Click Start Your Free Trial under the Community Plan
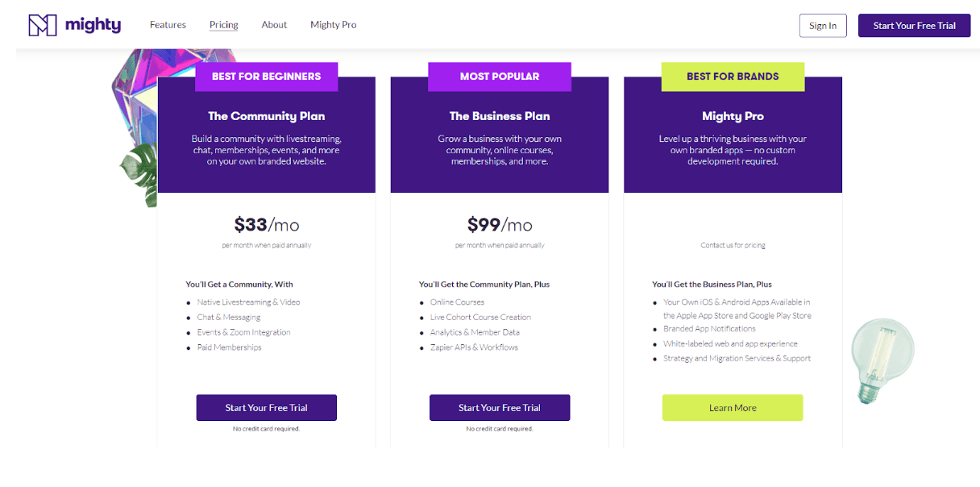 (266, 407)
